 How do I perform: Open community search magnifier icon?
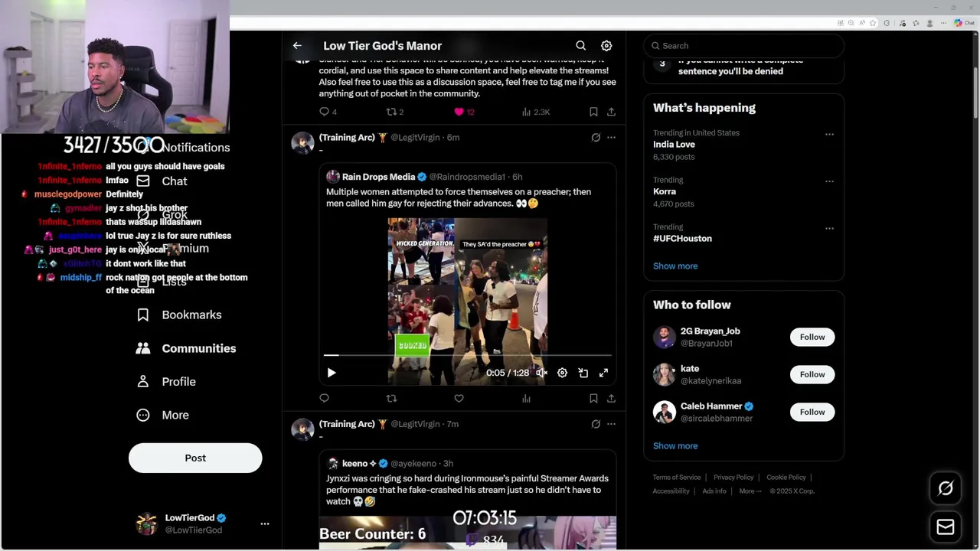pyautogui.click(x=581, y=46)
